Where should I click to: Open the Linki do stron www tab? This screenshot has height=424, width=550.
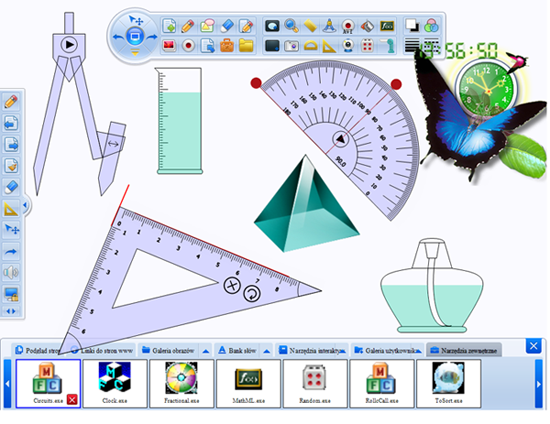coord(103,350)
